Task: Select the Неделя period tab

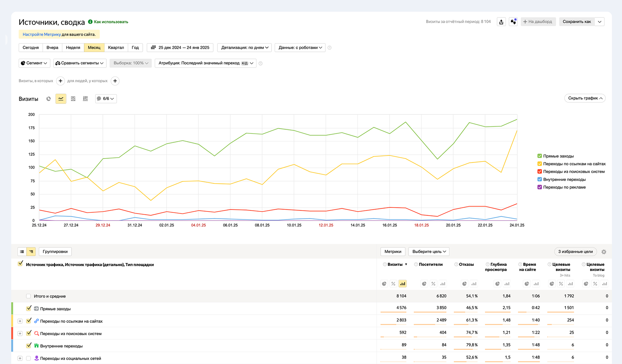Action: [x=73, y=48]
